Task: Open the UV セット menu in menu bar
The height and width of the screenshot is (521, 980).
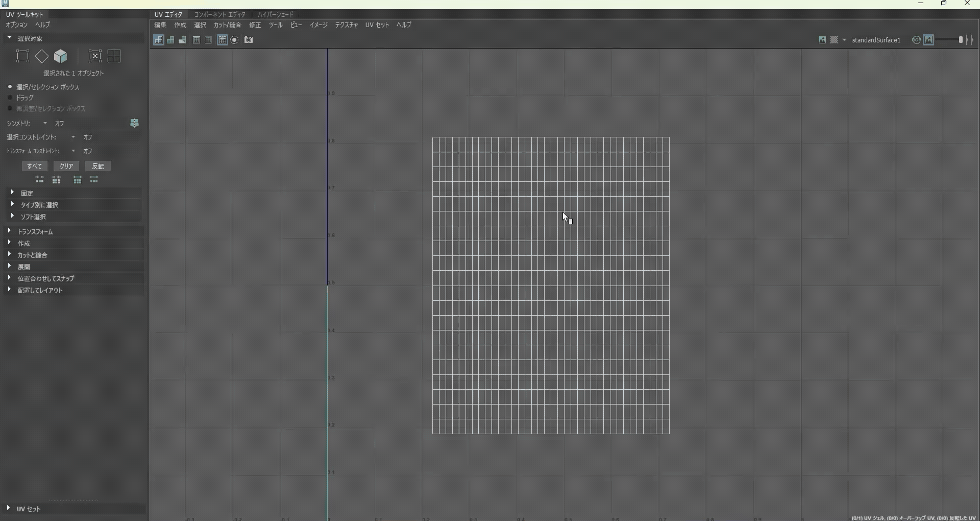Action: [377, 25]
